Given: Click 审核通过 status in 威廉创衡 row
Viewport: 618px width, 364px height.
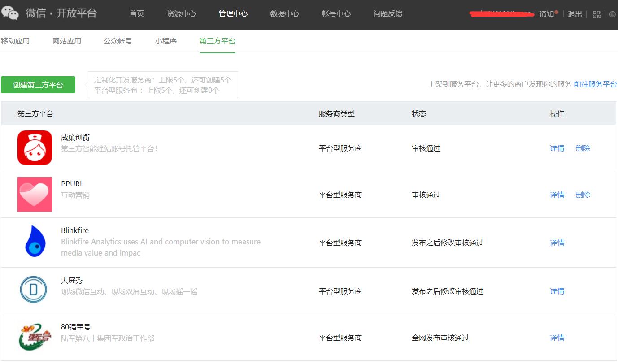Looking at the screenshot, I should [426, 148].
